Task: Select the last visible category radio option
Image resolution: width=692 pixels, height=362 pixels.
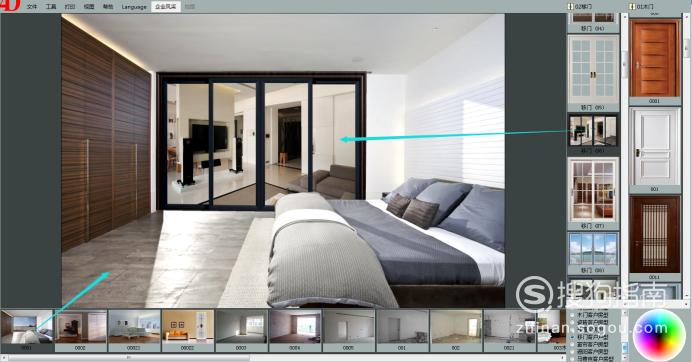Action: [572, 358]
